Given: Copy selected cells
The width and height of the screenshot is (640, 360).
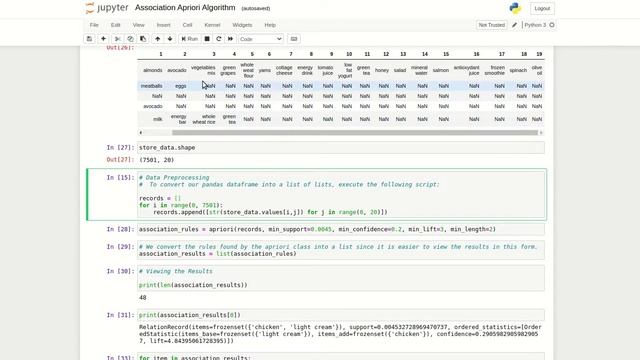Looking at the screenshot, I should click(130, 39).
